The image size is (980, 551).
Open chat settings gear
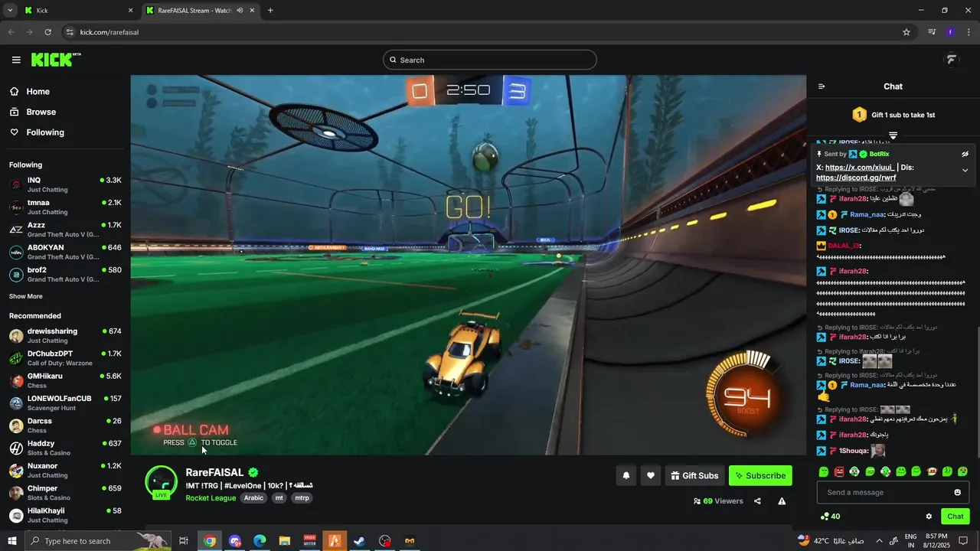click(929, 517)
